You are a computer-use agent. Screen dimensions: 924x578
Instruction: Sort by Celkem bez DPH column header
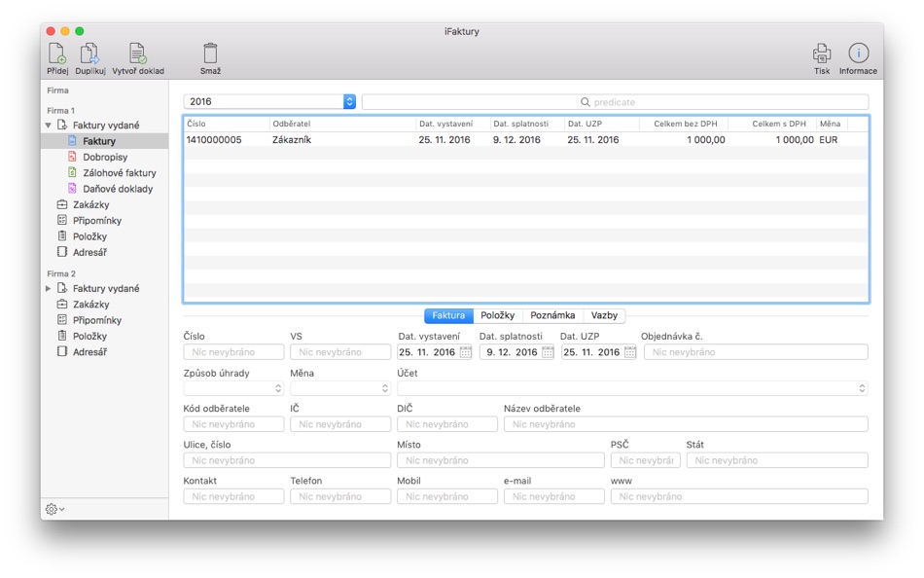(684, 124)
